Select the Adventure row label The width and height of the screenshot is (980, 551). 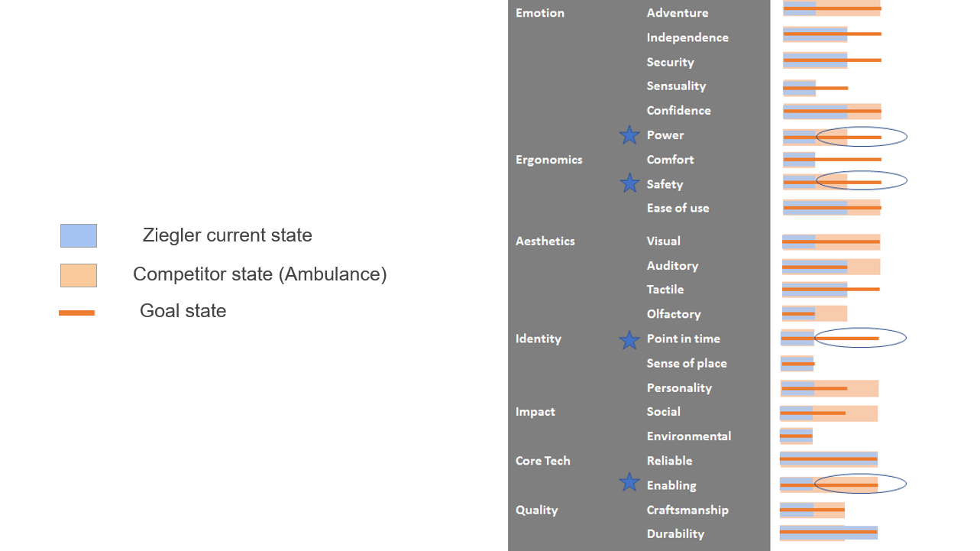pyautogui.click(x=677, y=13)
